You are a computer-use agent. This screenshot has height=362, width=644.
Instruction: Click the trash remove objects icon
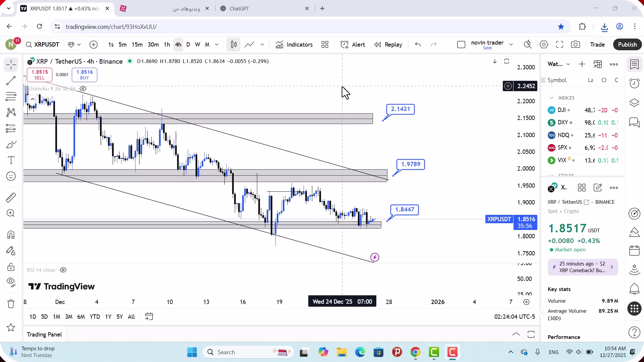(11, 304)
